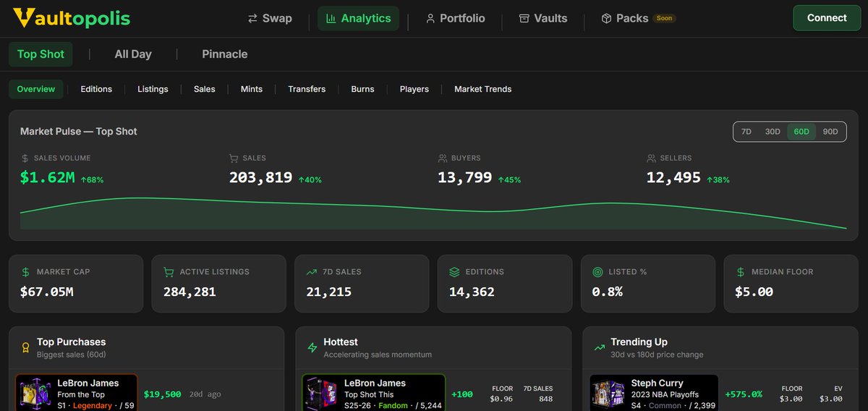
Task: Click the 0.8% listed value
Action: click(608, 292)
